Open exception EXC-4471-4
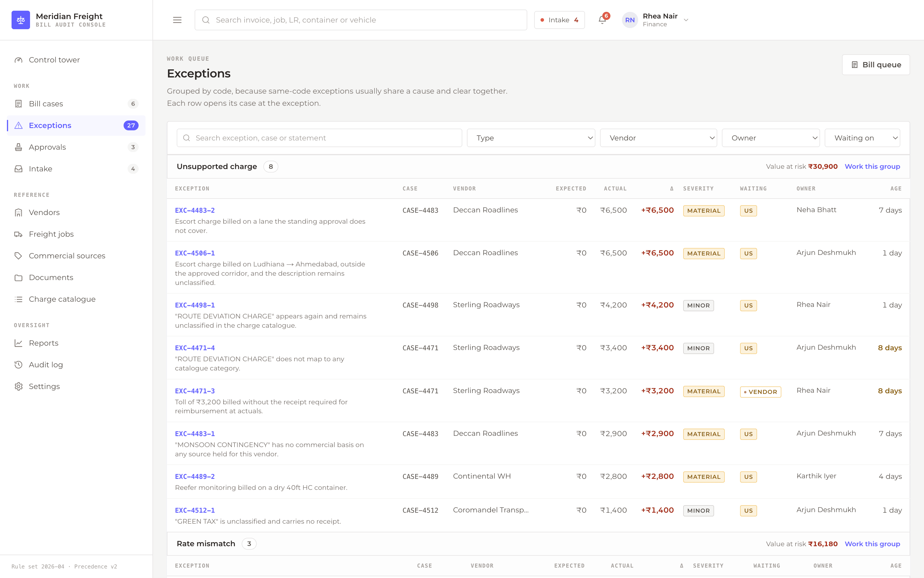Image resolution: width=924 pixels, height=578 pixels. (x=195, y=348)
